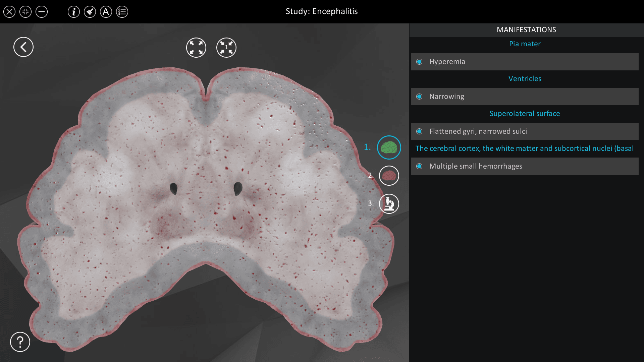Select view 1, the green brain icon
The image size is (644, 362).
[389, 147]
